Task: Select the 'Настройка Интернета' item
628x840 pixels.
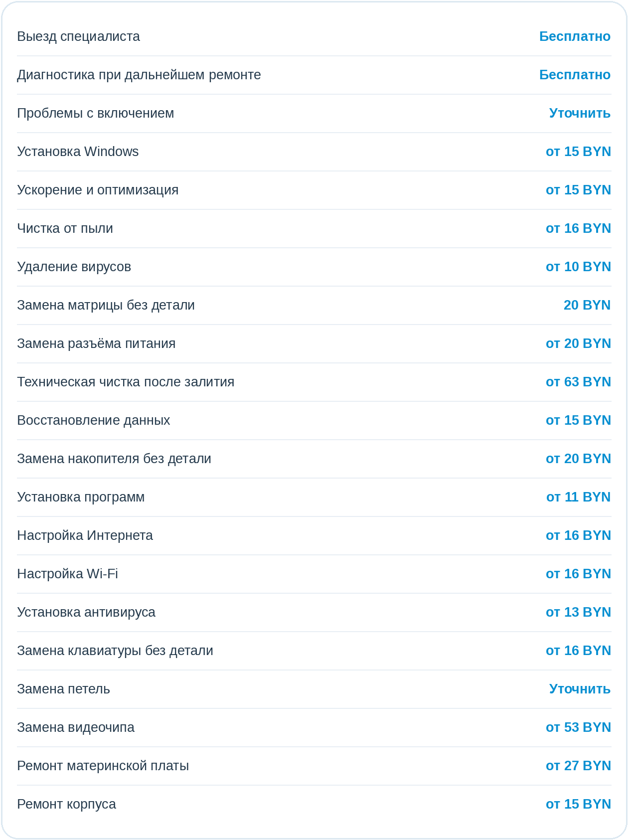Action: coord(314,535)
